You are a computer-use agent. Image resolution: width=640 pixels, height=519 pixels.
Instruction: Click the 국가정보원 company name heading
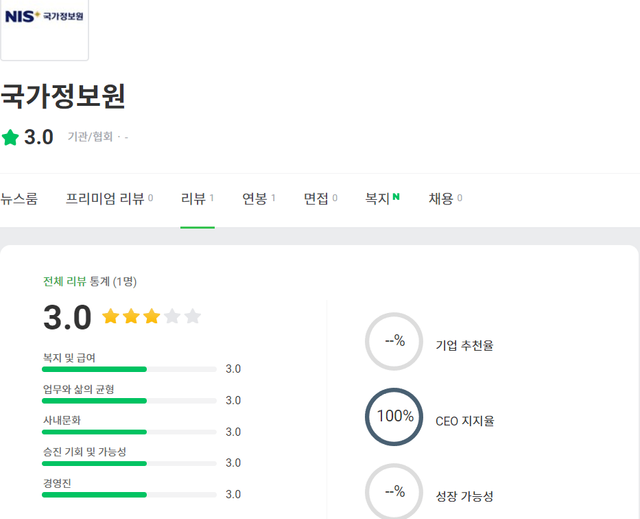pyautogui.click(x=63, y=96)
